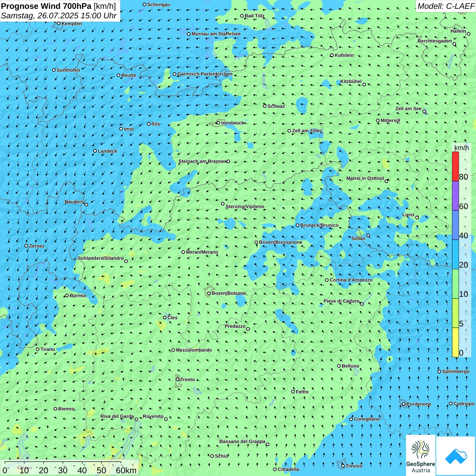Click the red 80 km/h legend color
The width and height of the screenshot is (476, 476).
[x=455, y=166]
